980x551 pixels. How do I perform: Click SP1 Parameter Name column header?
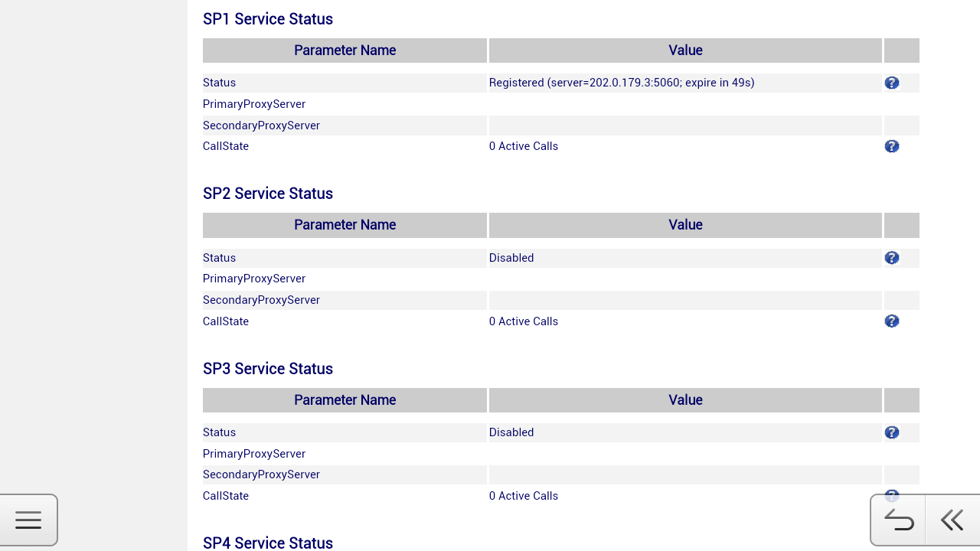click(x=345, y=51)
